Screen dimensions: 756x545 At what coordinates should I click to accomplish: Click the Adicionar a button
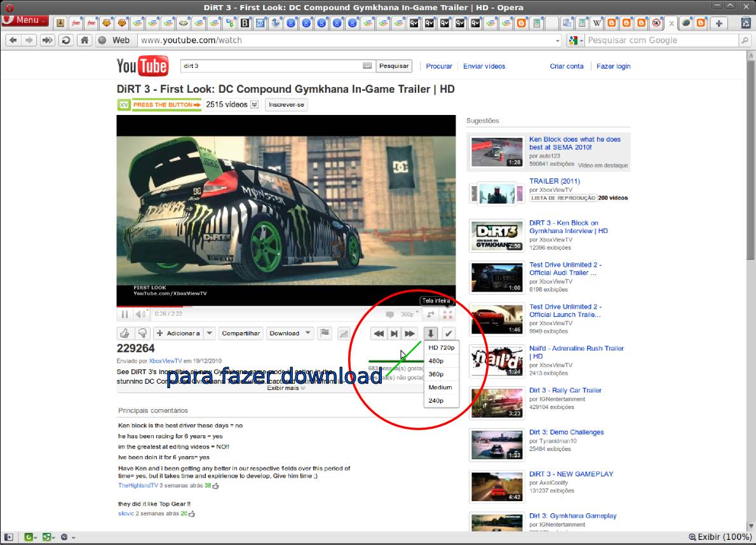tap(178, 333)
